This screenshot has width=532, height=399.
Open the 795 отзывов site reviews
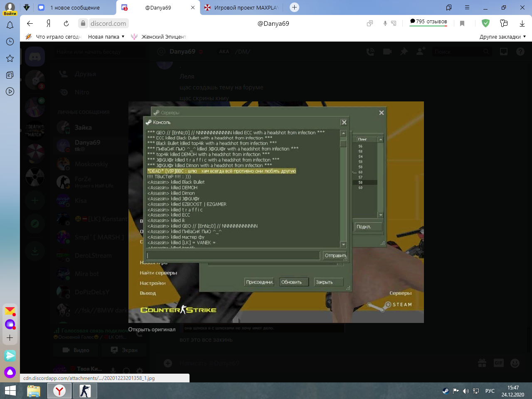click(x=429, y=22)
